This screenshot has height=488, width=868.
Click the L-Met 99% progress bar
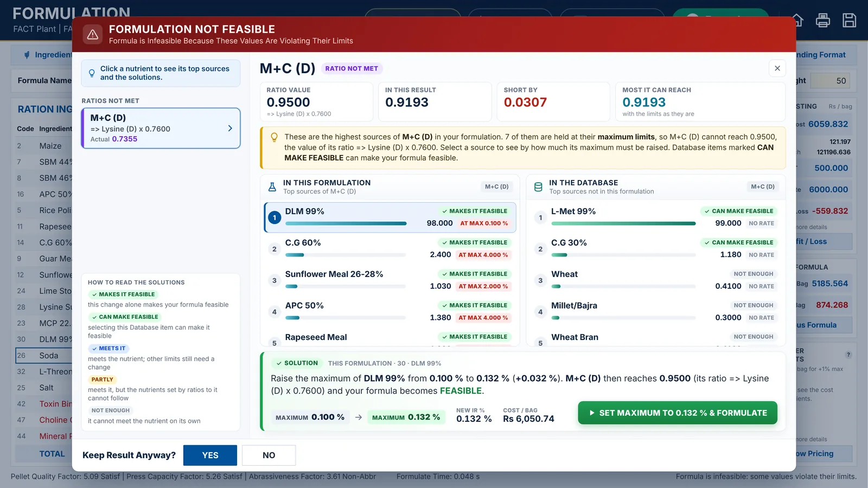(x=623, y=223)
